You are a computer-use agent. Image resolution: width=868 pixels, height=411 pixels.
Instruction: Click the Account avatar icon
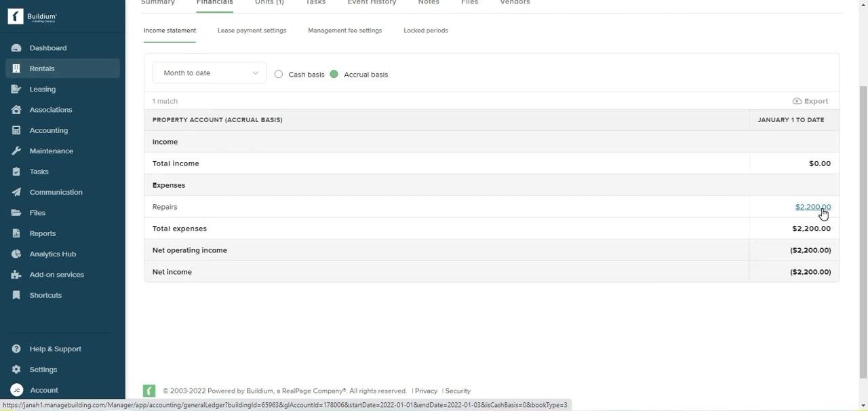coord(17,390)
